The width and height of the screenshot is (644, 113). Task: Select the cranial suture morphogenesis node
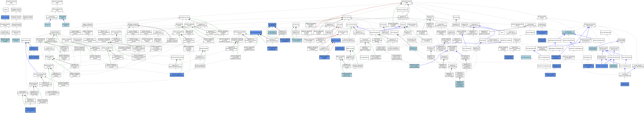coord(625,84)
